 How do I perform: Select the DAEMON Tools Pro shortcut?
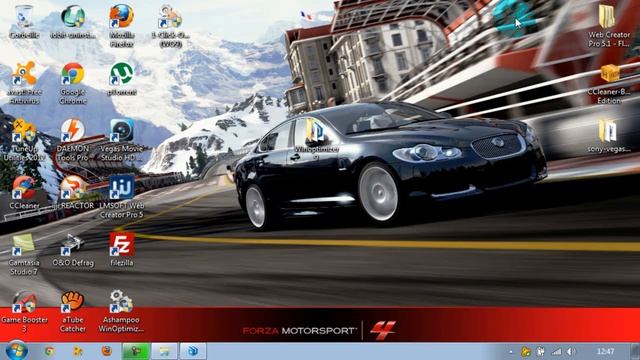pos(73,140)
